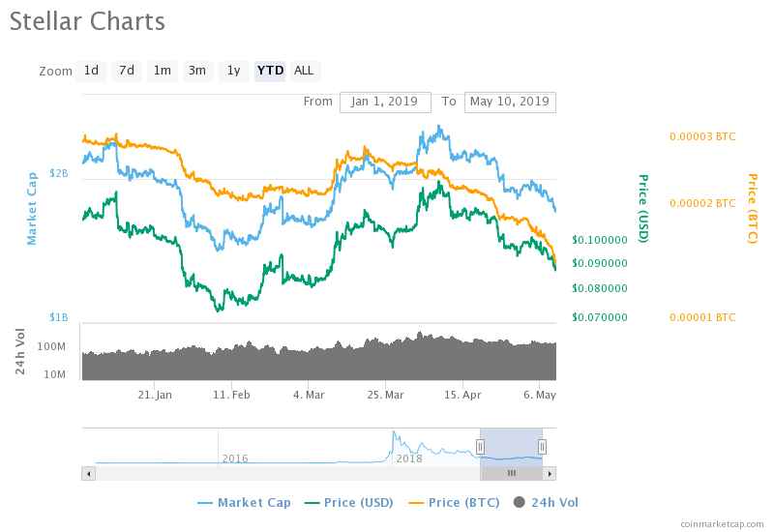
Task: Click the '11. Feb' x-axis label
Action: [231, 395]
